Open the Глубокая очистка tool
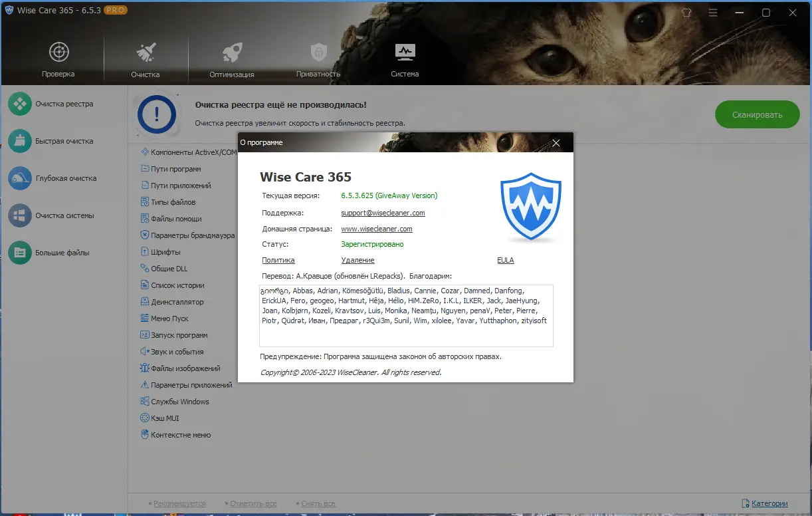 pyautogui.click(x=64, y=178)
